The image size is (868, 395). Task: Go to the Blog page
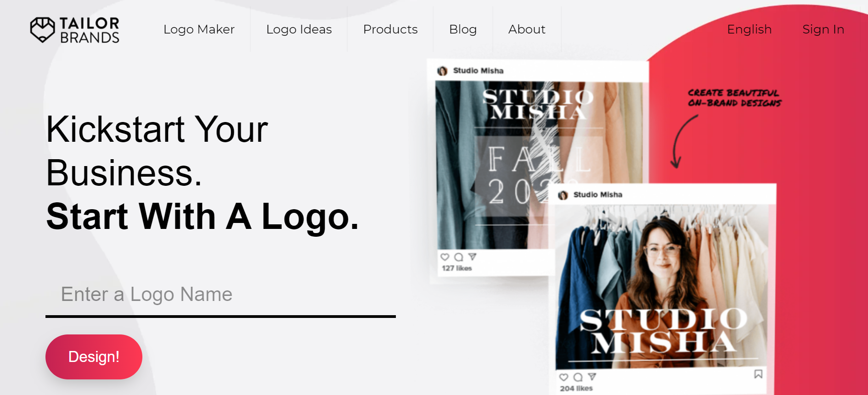pyautogui.click(x=463, y=29)
